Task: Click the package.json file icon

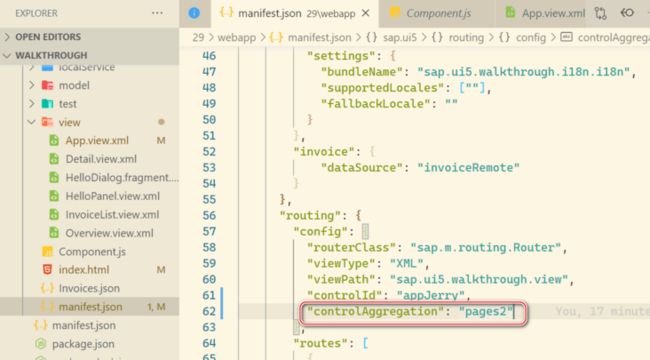Action: coord(41,344)
